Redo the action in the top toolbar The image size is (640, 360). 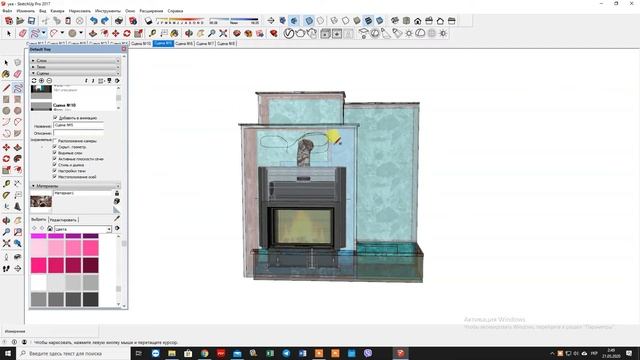point(105,21)
